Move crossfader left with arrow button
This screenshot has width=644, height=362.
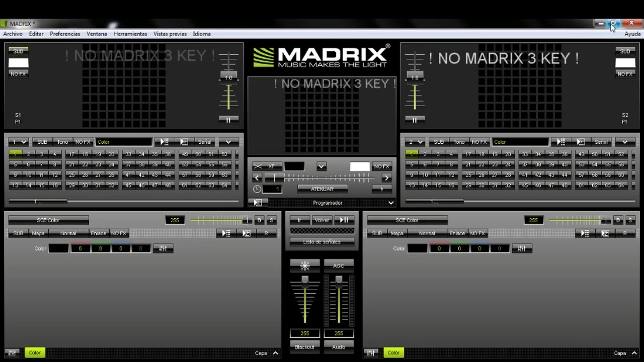tap(257, 177)
